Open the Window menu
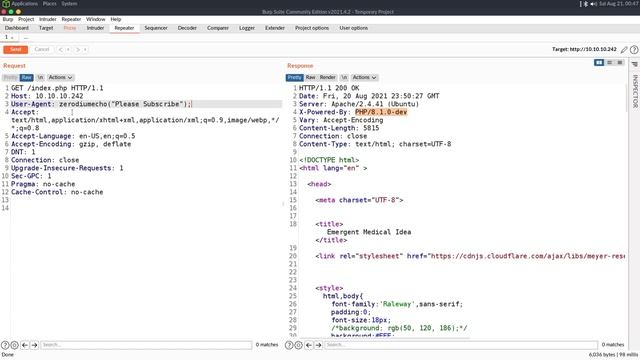 96,19
